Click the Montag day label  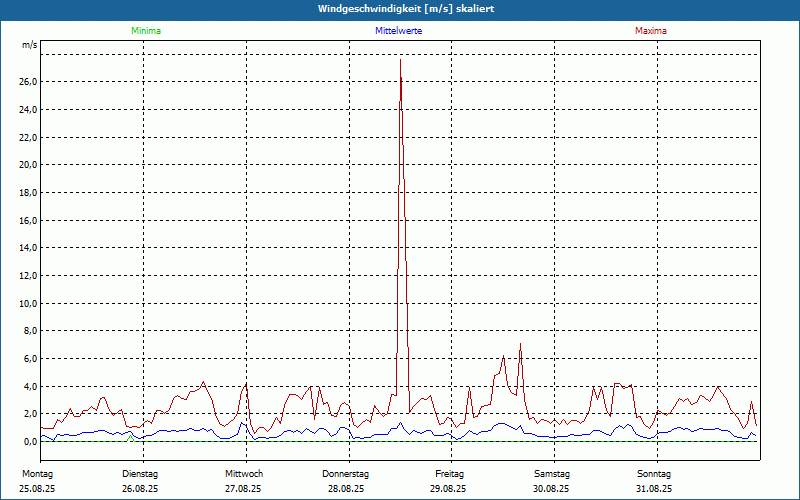37,473
